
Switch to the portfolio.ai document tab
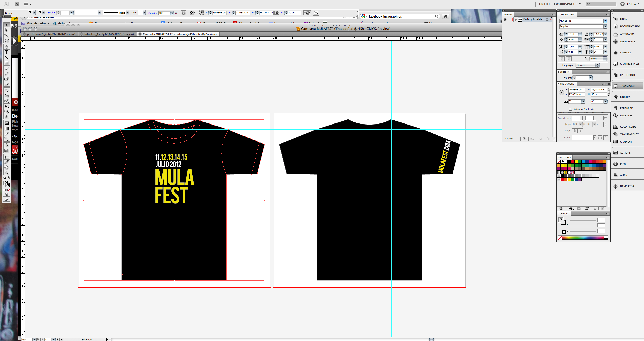51,34
